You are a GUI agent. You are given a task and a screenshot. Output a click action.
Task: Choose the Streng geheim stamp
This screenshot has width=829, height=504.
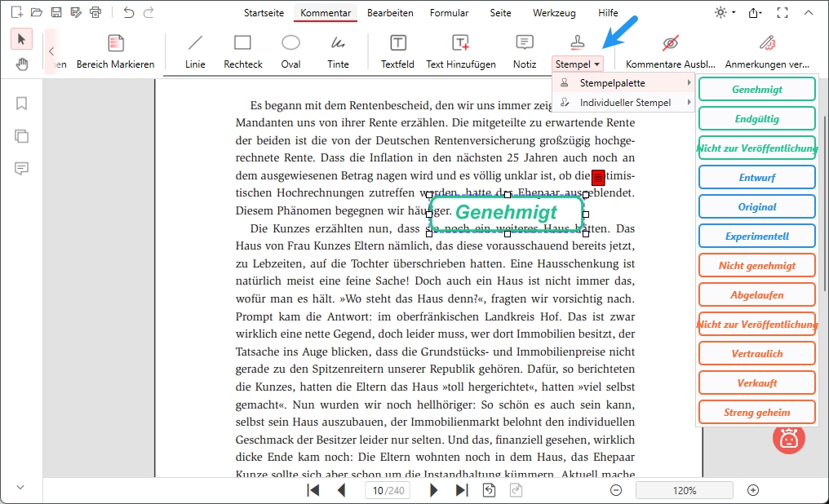[757, 412]
